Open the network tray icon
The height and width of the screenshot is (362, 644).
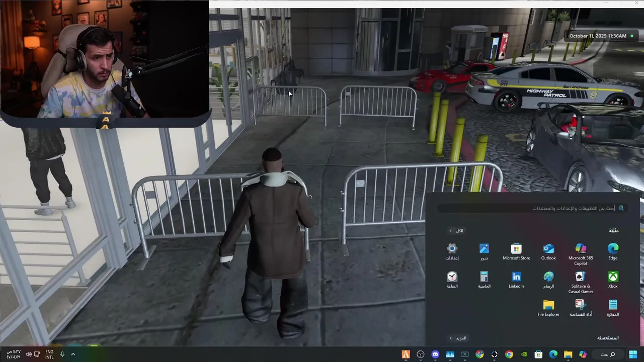click(x=37, y=354)
